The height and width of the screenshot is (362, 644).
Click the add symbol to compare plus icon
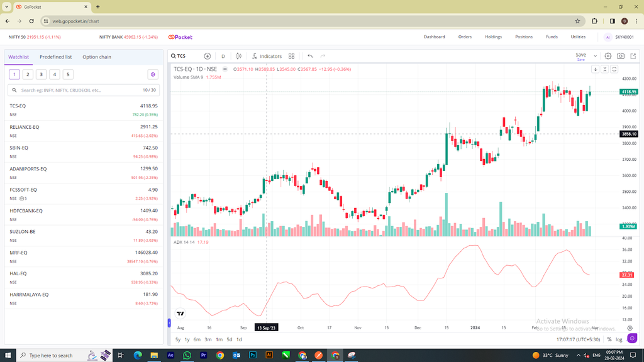click(208, 56)
